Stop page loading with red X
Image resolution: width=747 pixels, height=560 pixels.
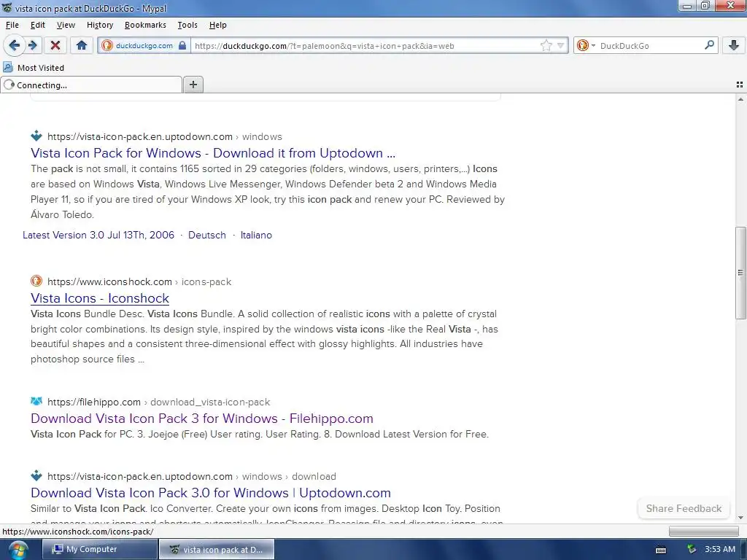click(55, 46)
